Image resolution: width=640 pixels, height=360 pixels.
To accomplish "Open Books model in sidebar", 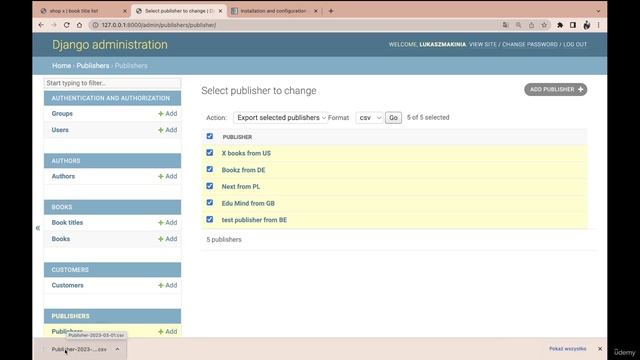I will (x=61, y=239).
